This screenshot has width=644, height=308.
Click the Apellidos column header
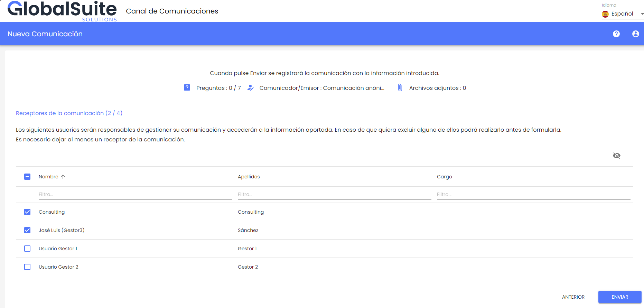249,177
